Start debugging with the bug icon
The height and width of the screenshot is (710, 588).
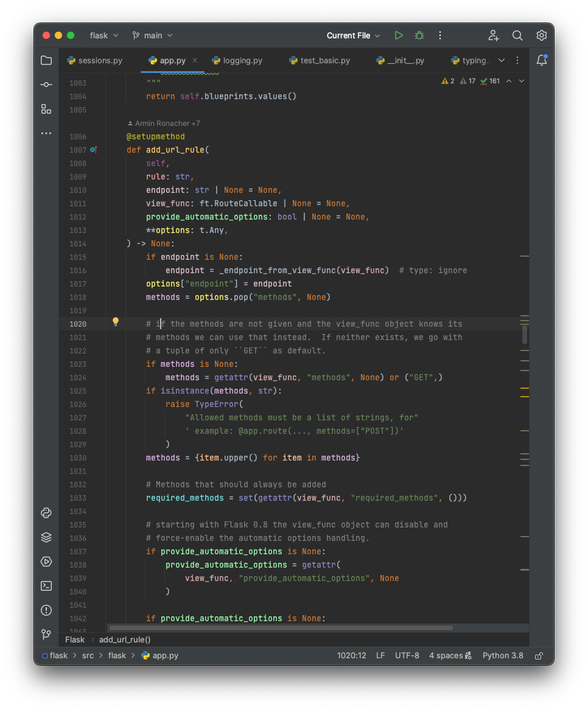419,35
